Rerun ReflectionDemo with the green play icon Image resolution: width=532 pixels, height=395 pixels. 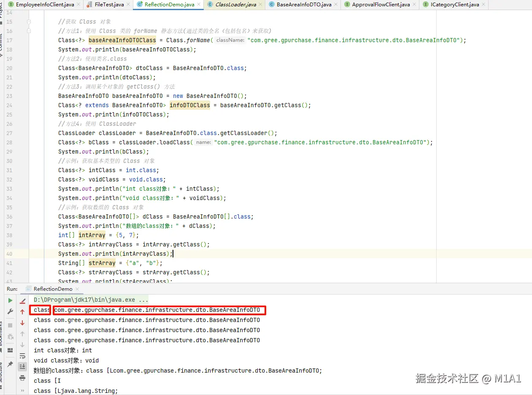pos(11,300)
